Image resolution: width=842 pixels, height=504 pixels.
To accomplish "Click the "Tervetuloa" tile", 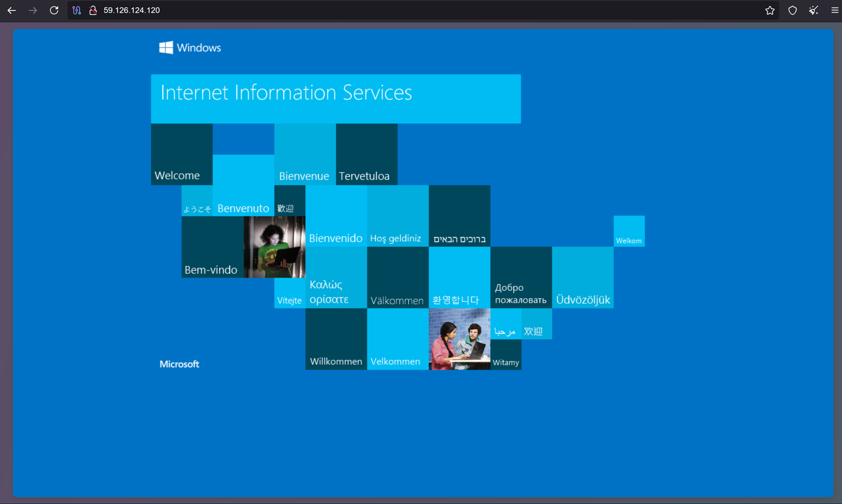I will tap(367, 154).
